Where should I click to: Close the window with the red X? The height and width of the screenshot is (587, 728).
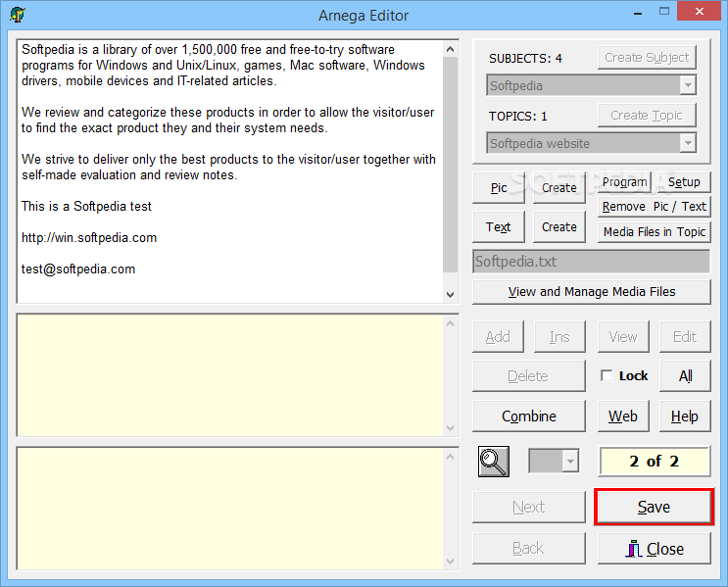(x=700, y=11)
